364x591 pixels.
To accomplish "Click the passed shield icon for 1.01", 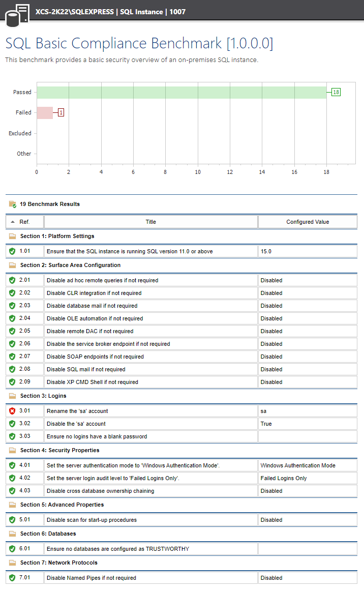I will coord(12,251).
